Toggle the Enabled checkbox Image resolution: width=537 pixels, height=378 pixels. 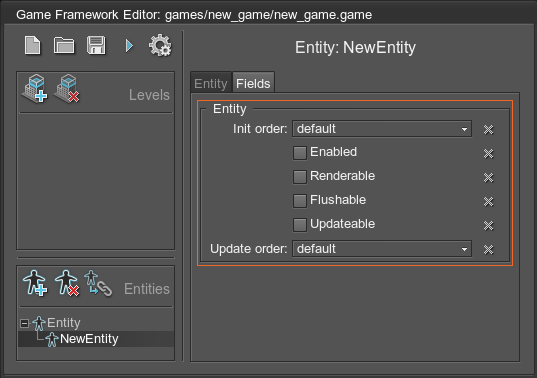300,153
